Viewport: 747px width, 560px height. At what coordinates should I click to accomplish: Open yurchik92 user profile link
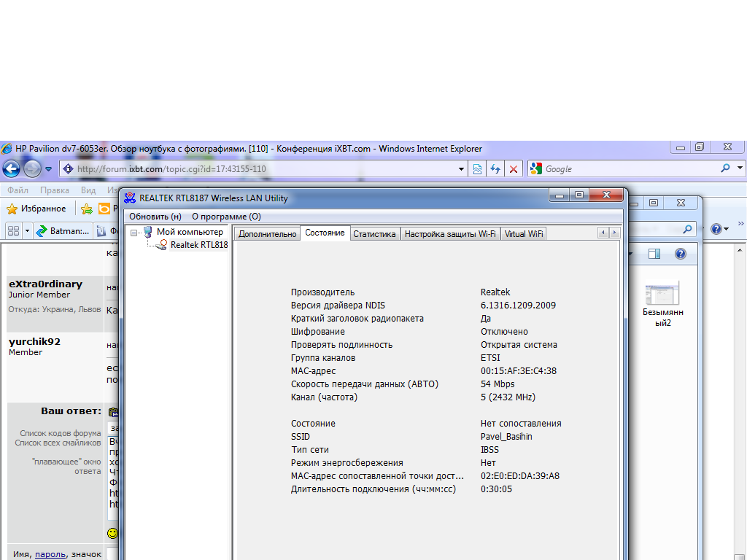34,341
